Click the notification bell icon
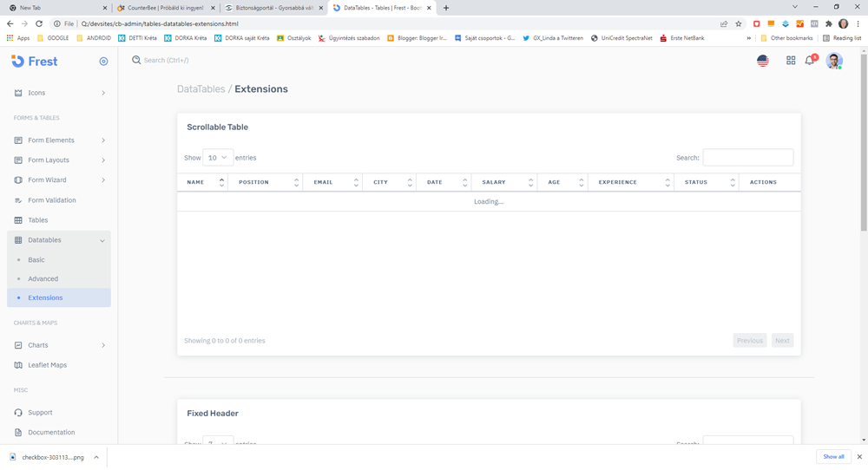 click(809, 61)
